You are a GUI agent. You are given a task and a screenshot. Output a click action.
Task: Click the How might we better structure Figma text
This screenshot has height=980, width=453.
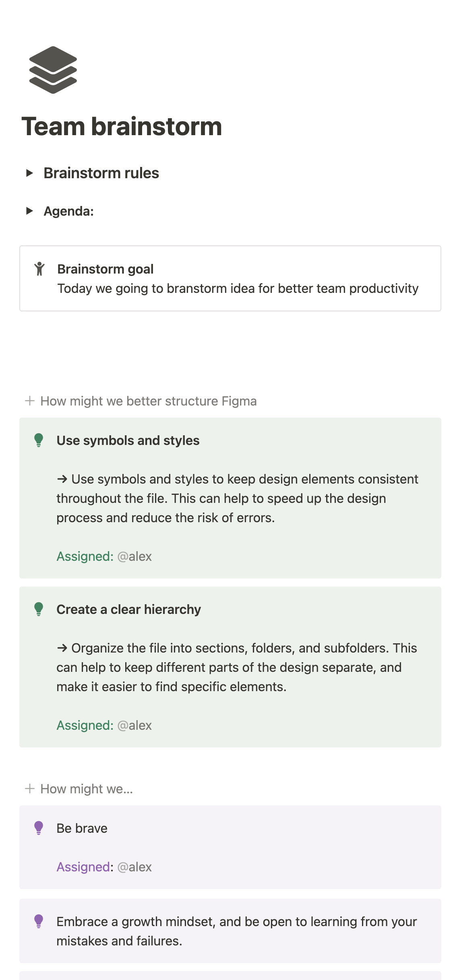148,401
